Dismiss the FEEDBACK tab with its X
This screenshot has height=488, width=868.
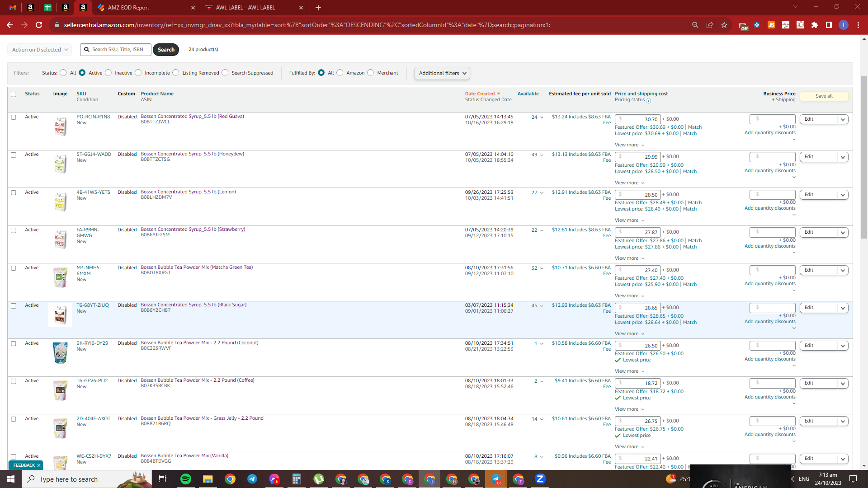pyautogui.click(x=39, y=465)
